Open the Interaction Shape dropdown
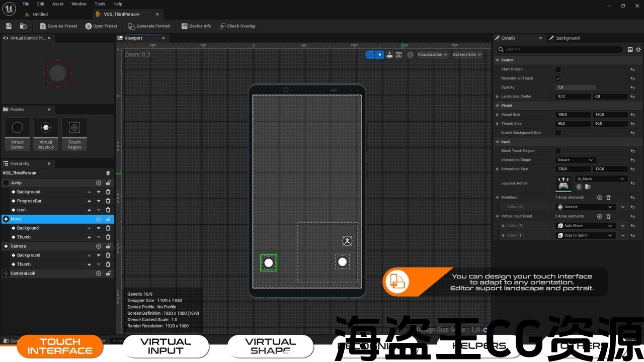The image size is (644, 362). pyautogui.click(x=576, y=160)
